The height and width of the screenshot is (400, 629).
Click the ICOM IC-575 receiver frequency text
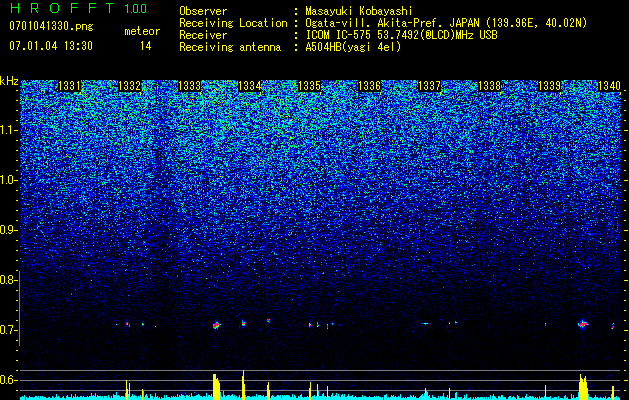(x=401, y=35)
